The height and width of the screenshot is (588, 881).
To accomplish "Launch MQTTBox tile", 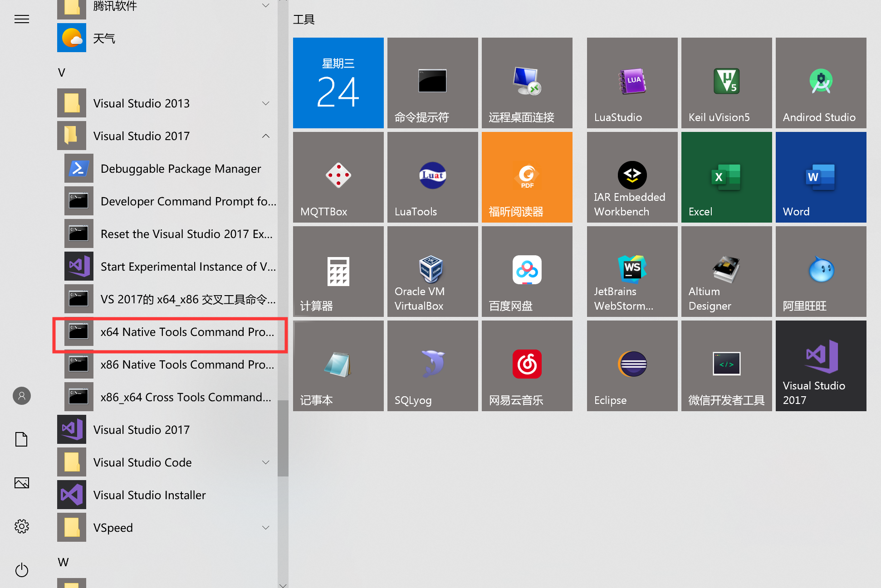I will (338, 177).
